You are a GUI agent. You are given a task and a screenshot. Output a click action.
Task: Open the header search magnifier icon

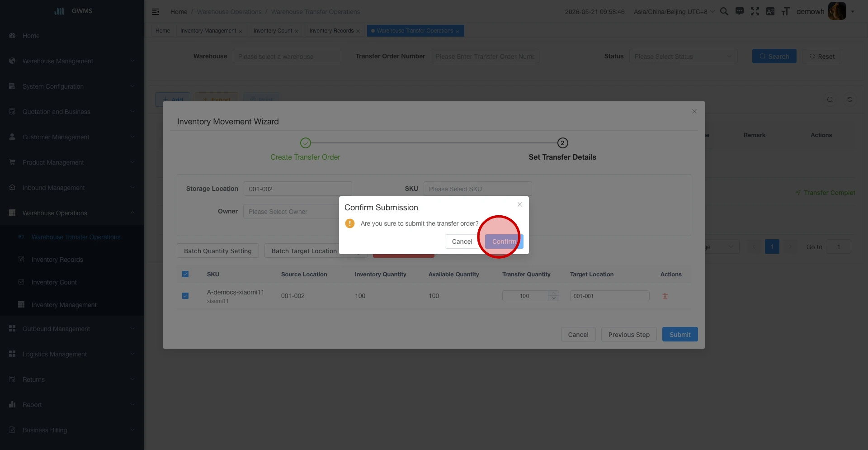(724, 11)
